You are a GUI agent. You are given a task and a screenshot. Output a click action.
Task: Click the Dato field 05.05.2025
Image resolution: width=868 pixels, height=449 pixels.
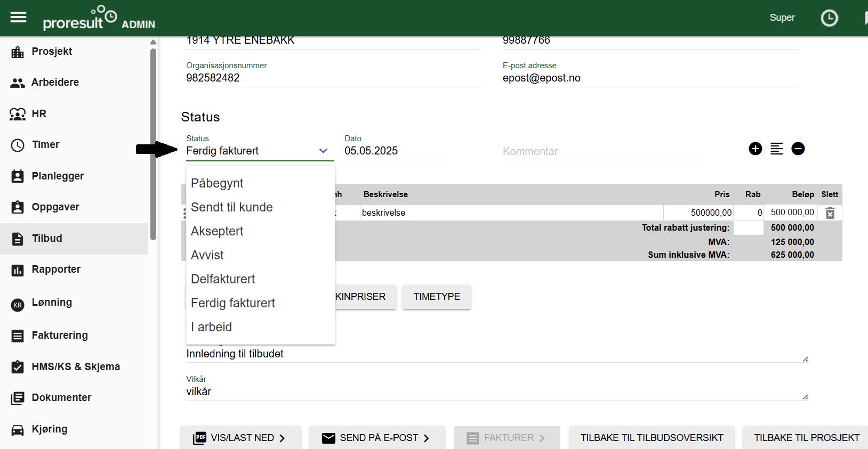pyautogui.click(x=394, y=151)
